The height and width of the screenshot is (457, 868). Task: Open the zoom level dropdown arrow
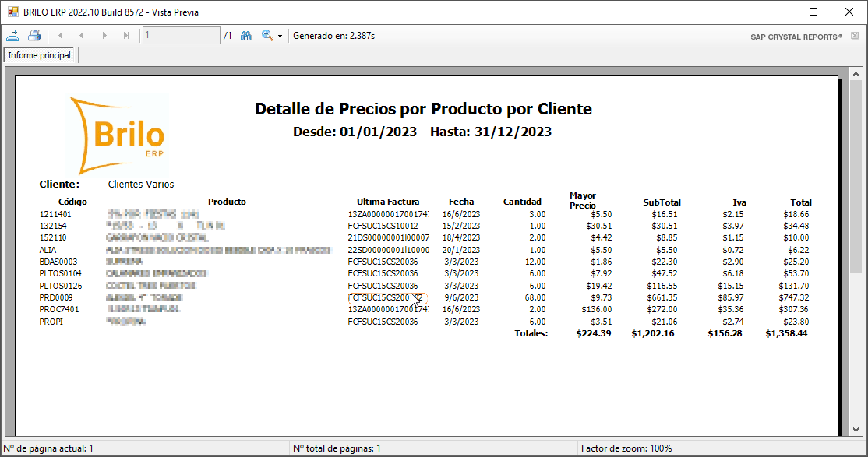pyautogui.click(x=279, y=35)
